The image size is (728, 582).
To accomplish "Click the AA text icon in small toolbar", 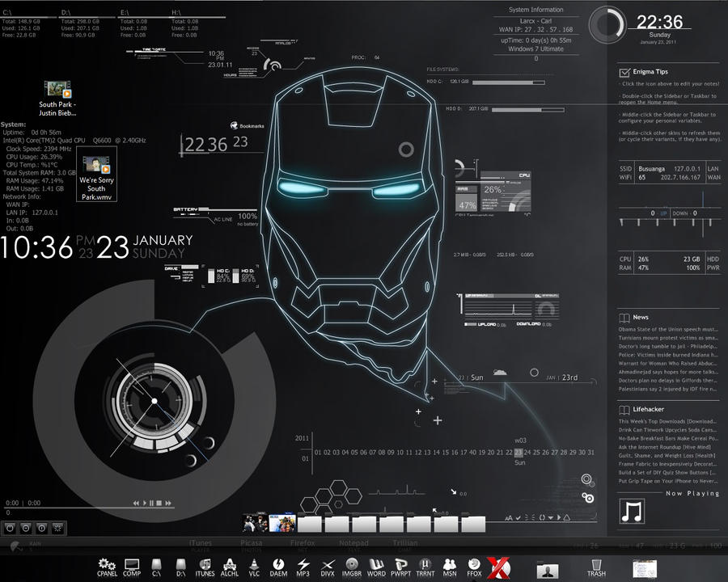I will [x=509, y=517].
